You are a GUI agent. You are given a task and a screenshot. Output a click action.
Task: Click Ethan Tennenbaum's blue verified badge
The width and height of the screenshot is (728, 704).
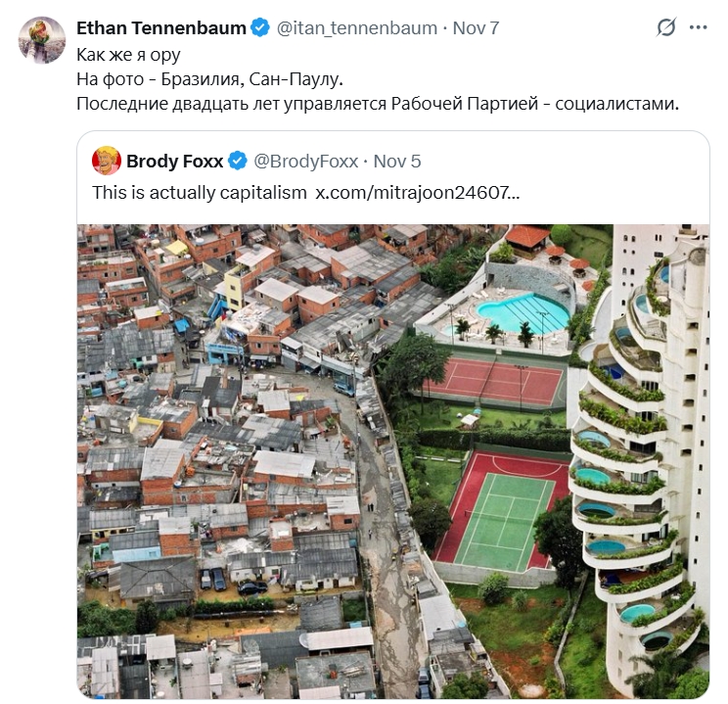(x=260, y=28)
